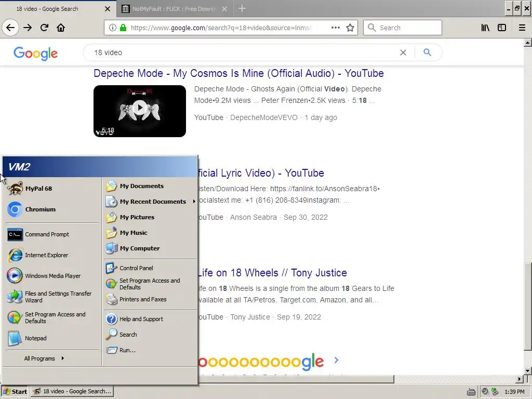Select the 18 video taskbar button

(x=72, y=391)
